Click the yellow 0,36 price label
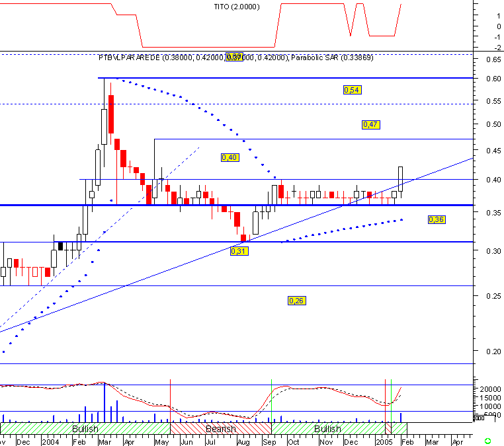Image resolution: width=504 pixels, height=446 pixels. point(437,219)
